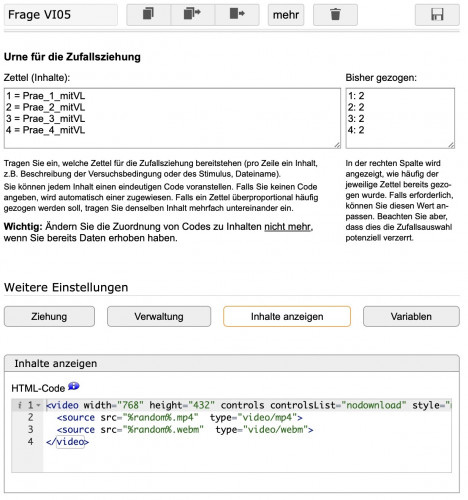
Task: Click the line '2 = Prae_2_mitVL'
Action: point(45,107)
